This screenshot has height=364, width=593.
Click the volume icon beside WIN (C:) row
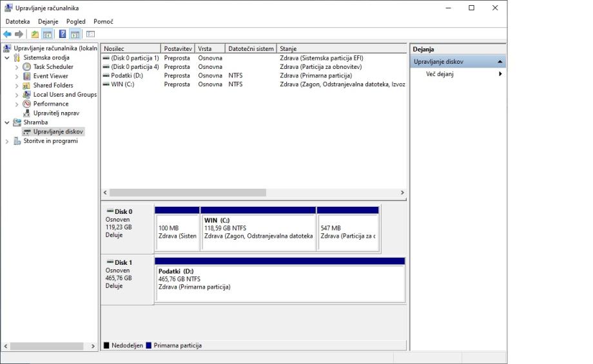point(106,84)
